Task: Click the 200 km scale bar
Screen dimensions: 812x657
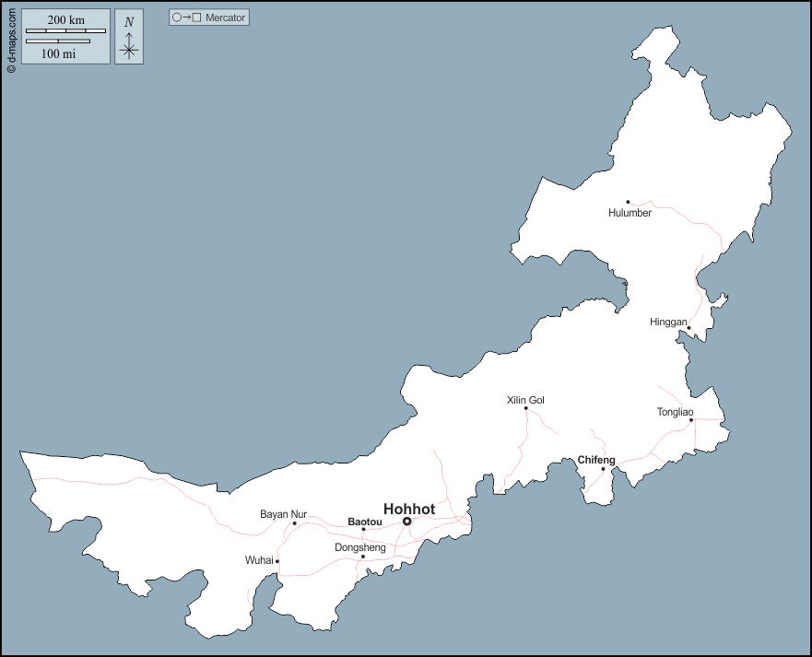Action: click(65, 31)
